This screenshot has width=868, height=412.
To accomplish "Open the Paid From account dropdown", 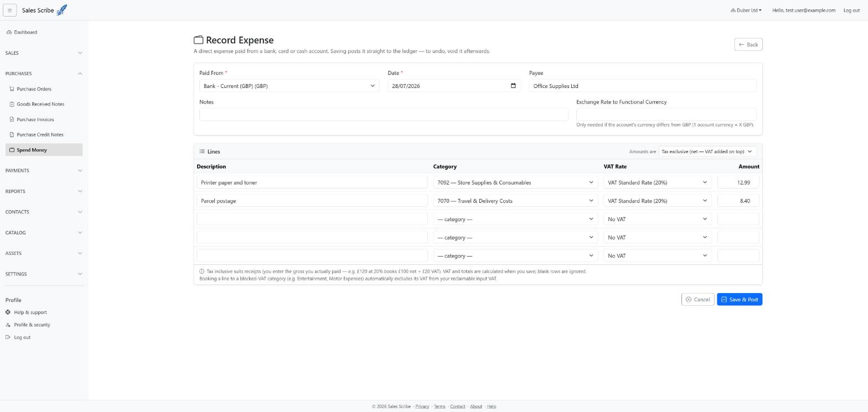I will tap(290, 86).
